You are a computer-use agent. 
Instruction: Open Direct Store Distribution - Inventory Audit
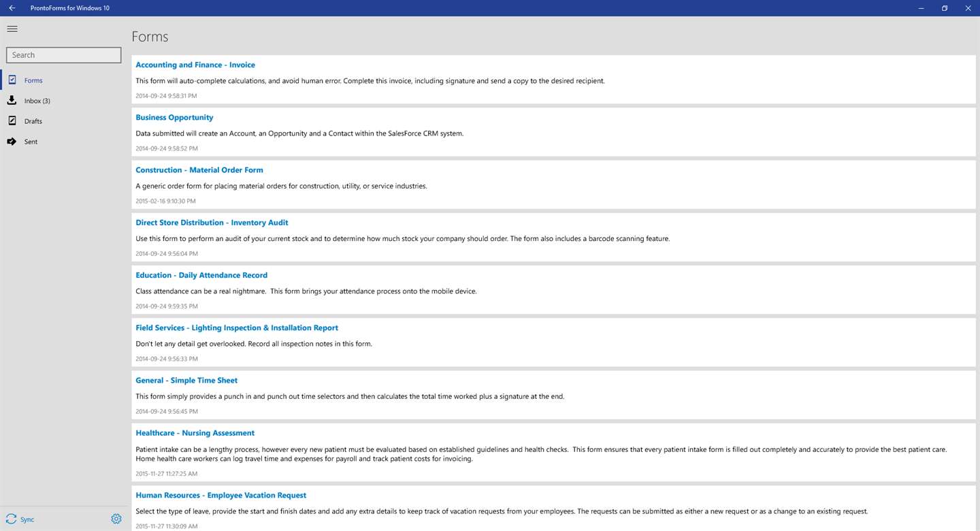(212, 223)
